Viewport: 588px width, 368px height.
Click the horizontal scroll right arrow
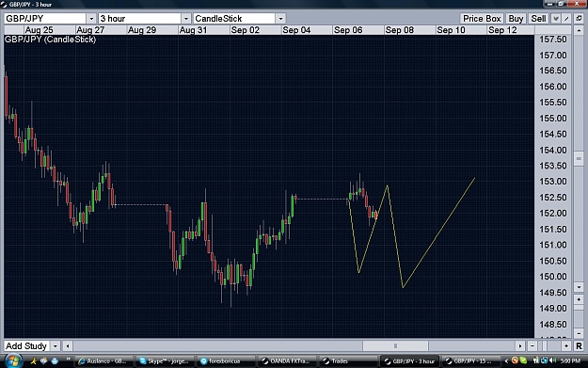[x=520, y=345]
